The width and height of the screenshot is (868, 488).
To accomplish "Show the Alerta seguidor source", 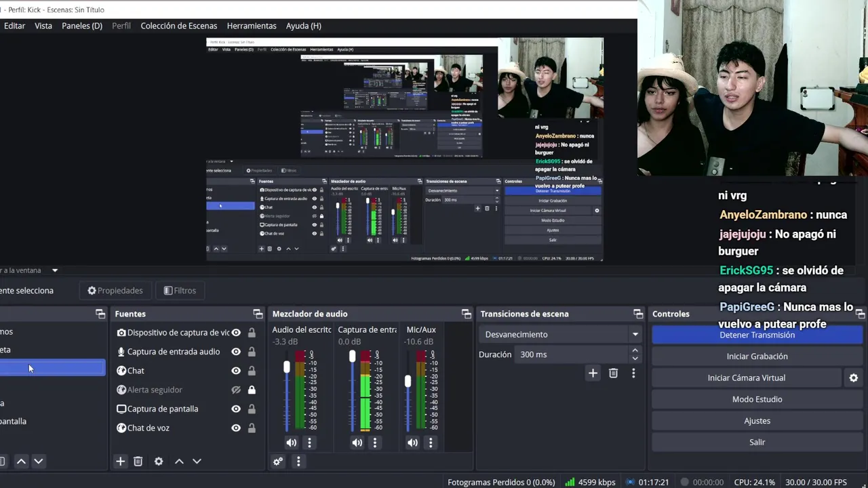I will coord(236,390).
